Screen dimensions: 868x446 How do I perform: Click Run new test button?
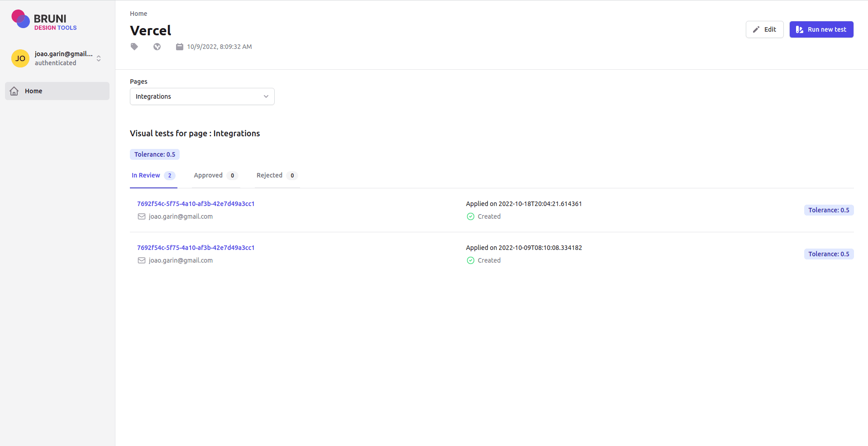[821, 29]
